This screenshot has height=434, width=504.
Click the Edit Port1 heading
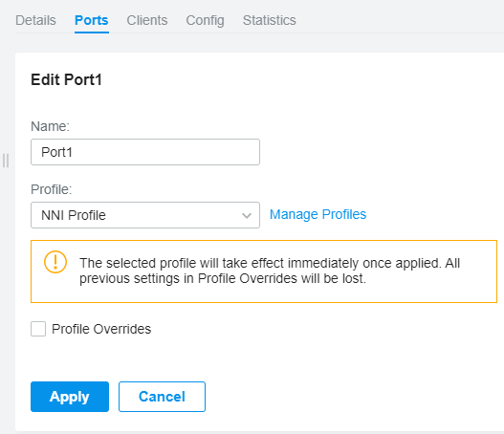66,79
